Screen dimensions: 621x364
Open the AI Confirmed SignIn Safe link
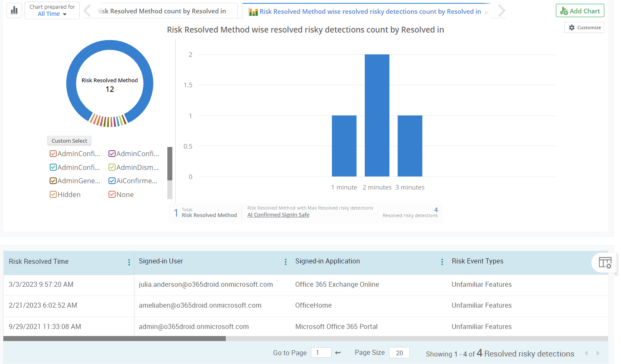pyautogui.click(x=278, y=215)
